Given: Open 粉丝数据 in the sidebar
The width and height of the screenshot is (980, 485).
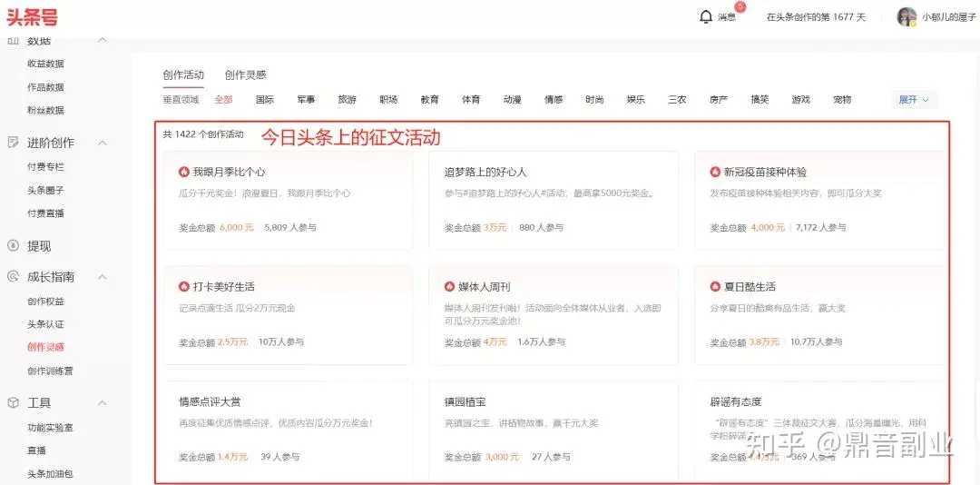Looking at the screenshot, I should 45,110.
